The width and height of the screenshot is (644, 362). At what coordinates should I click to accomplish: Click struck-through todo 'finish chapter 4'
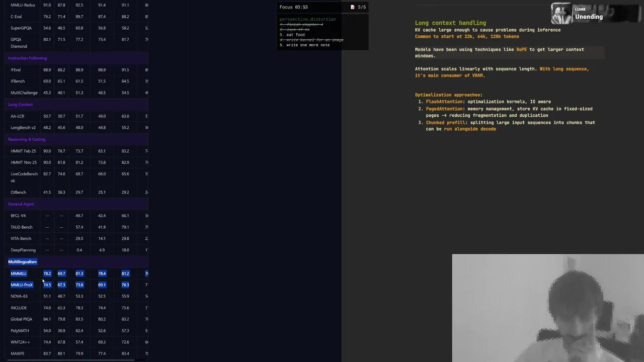click(x=301, y=25)
